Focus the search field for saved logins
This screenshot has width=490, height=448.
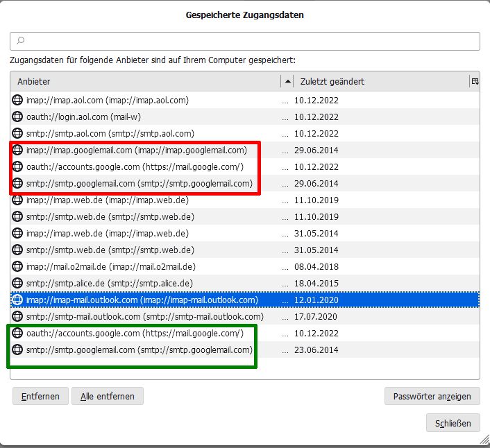tap(250, 42)
